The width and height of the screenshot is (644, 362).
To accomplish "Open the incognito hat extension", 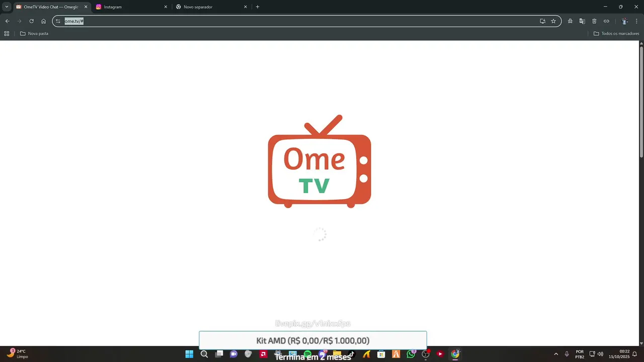I will pos(570,21).
